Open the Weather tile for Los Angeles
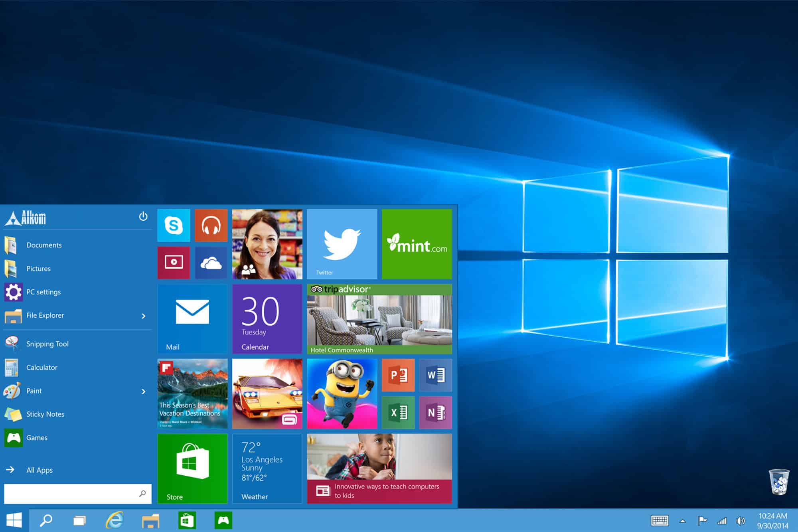This screenshot has width=798, height=532. point(267,469)
